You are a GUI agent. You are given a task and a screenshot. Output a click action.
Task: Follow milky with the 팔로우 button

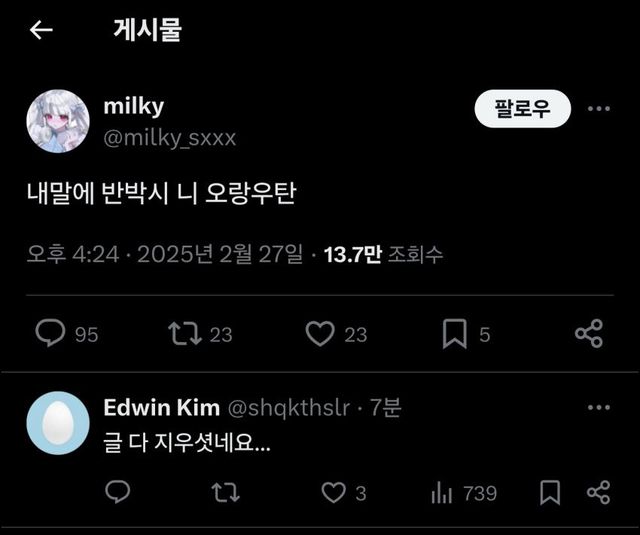[522, 109]
